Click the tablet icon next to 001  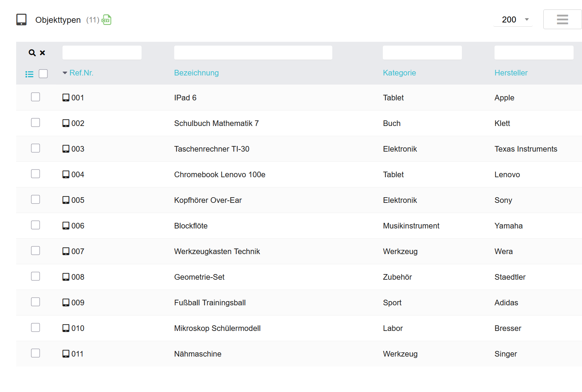66,98
